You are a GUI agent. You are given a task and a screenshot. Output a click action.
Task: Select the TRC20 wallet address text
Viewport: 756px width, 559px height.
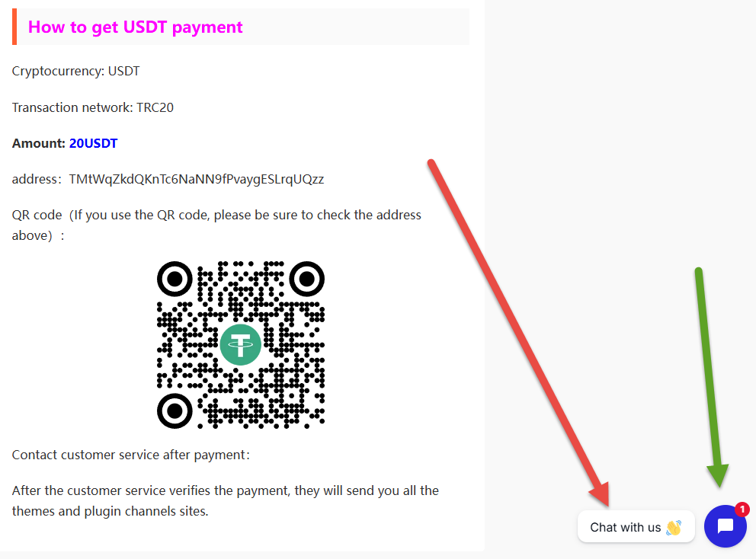[x=196, y=179]
